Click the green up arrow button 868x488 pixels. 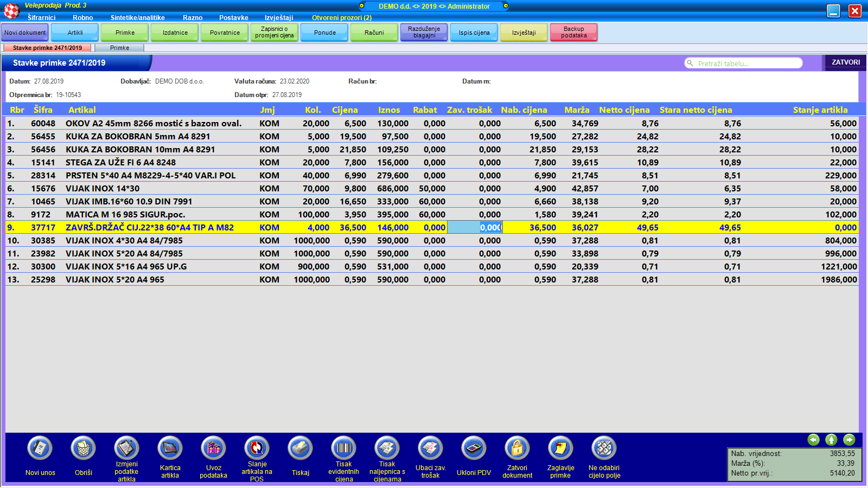[831, 440]
